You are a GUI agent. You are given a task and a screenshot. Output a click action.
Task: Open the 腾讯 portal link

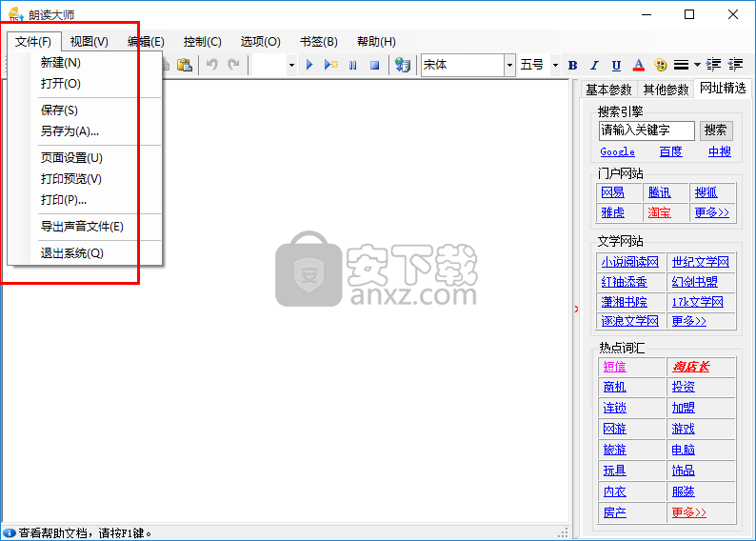pyautogui.click(x=660, y=192)
